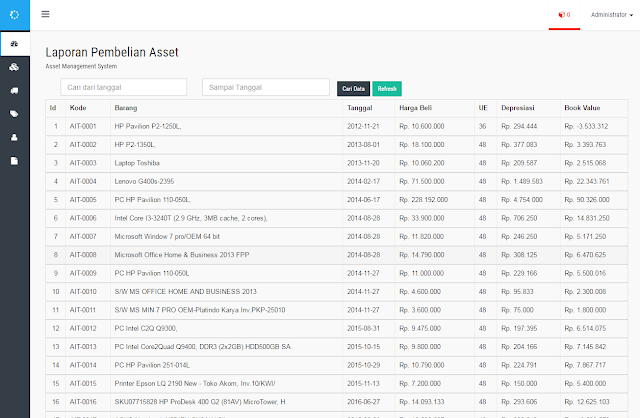Viewport: 640px width, 418px height.
Task: Select 'S/W MS MIN 7 PRO OEM-Platindo' cell
Action: coord(227,310)
